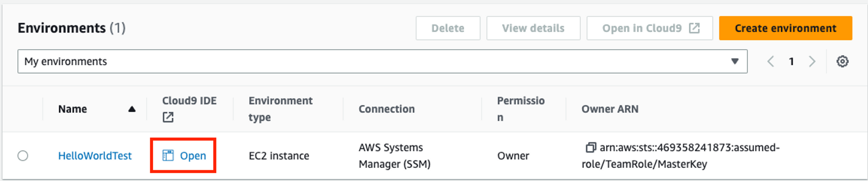
Task: Click the external link icon under Cloud9 IDE
Action: 168,117
